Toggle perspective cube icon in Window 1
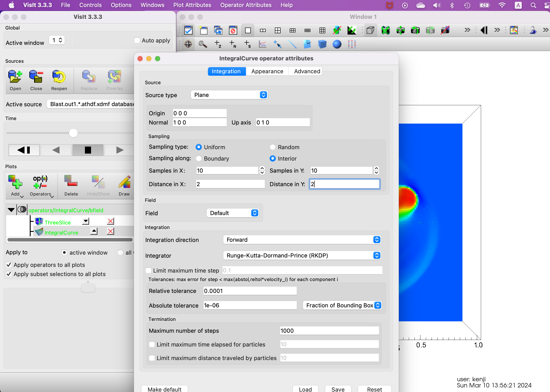Screen dimensions: 550x392 pos(370,30)
